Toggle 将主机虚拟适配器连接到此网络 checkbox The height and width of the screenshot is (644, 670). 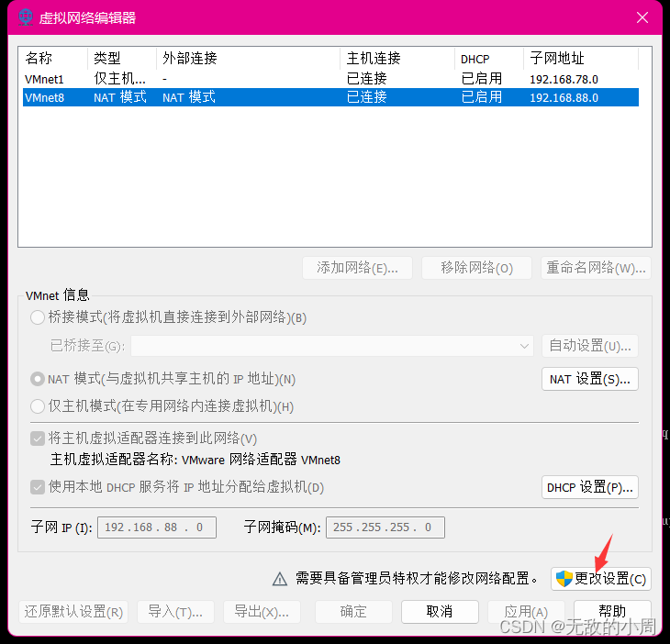click(x=38, y=439)
